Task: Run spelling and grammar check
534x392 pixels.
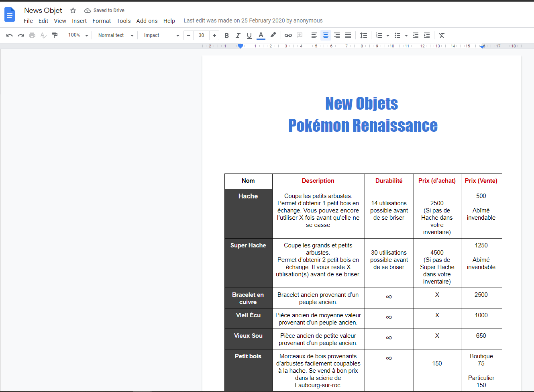Action: tap(43, 35)
